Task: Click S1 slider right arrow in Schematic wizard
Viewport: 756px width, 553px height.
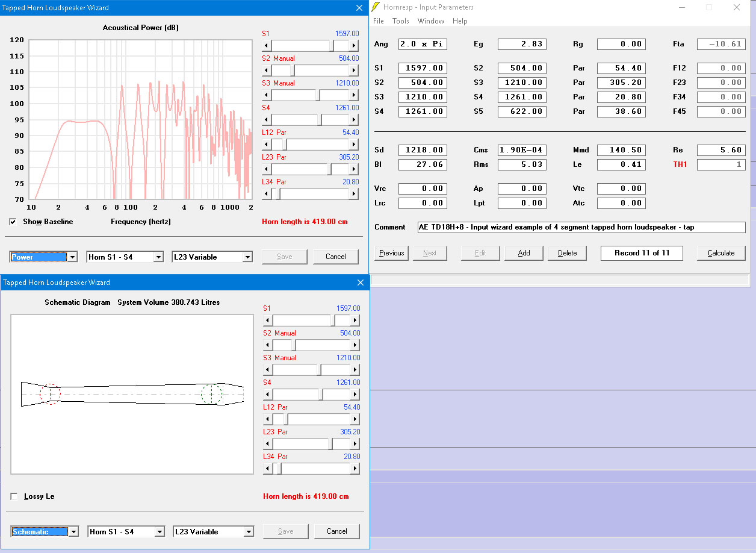Action: (x=355, y=320)
